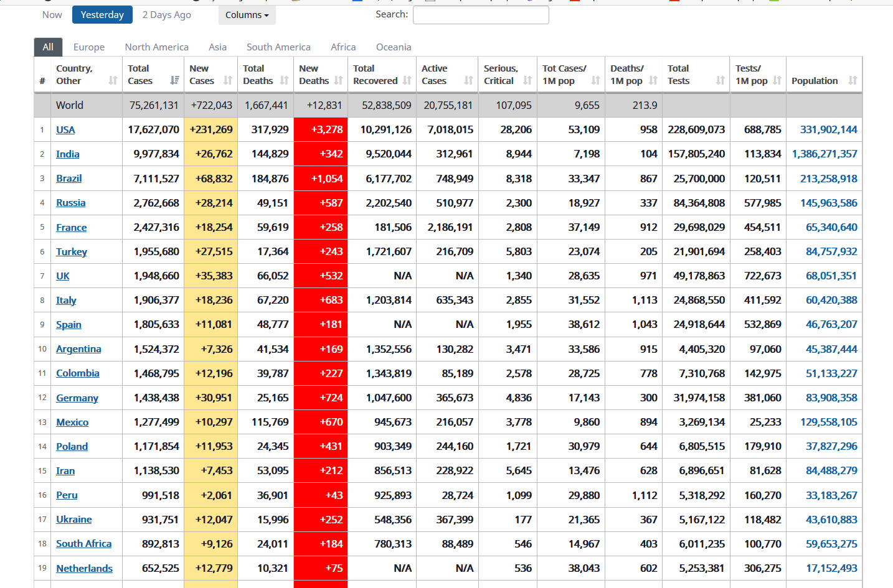The width and height of the screenshot is (893, 588).
Task: Select World total cases value 75,261,131
Action: 154,106
